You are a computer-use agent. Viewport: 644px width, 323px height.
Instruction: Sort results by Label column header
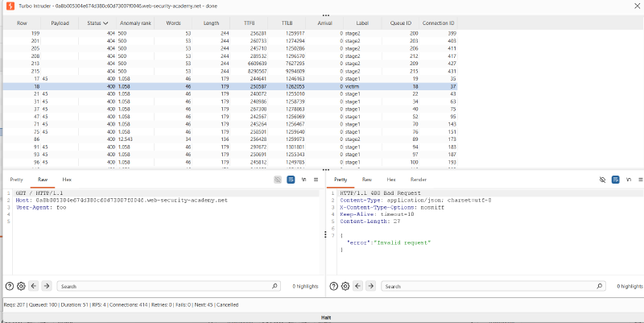coord(363,23)
